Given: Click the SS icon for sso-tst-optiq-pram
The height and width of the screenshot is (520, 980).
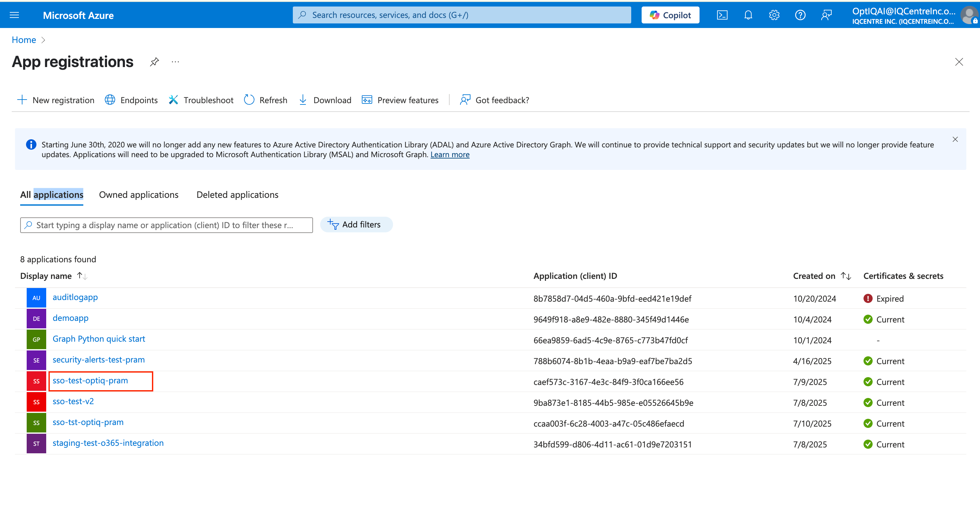Looking at the screenshot, I should 36,423.
